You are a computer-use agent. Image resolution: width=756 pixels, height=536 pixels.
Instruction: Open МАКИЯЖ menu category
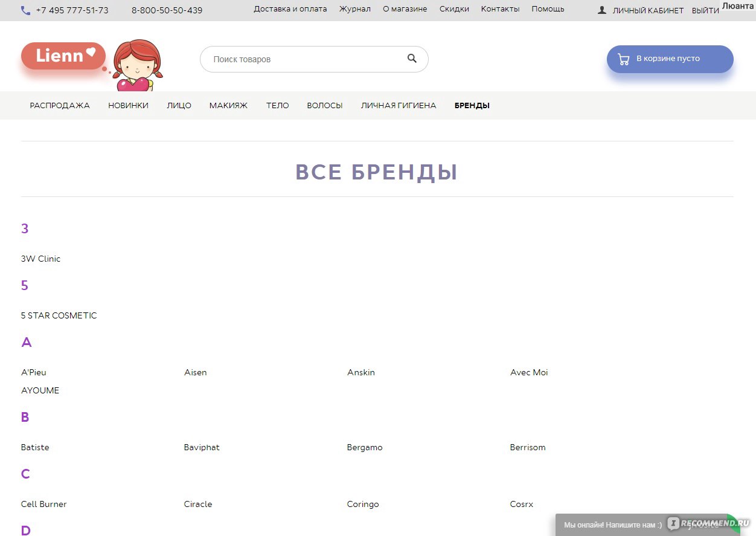point(229,106)
